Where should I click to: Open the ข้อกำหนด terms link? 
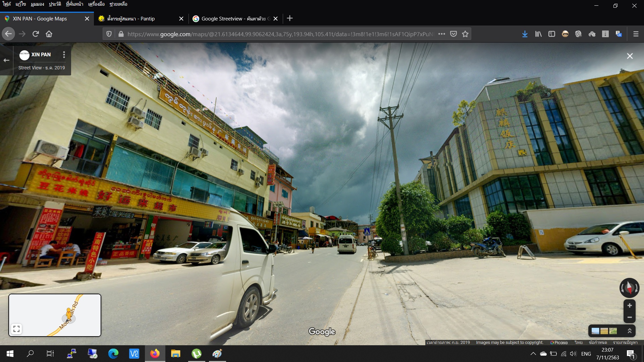point(598,343)
